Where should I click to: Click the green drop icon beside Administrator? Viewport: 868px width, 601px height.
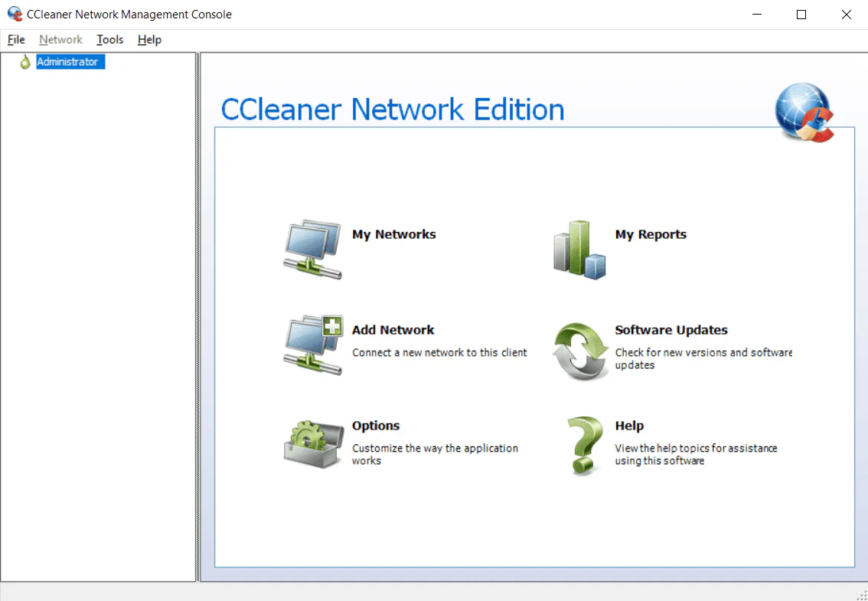point(25,62)
